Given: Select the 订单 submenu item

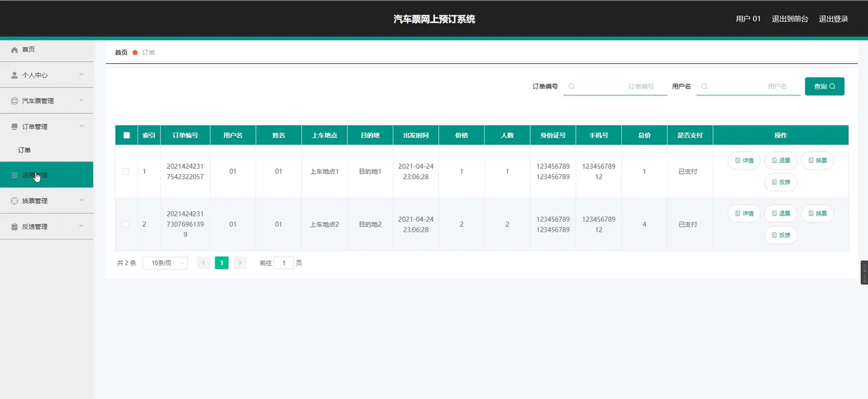Looking at the screenshot, I should [46, 151].
